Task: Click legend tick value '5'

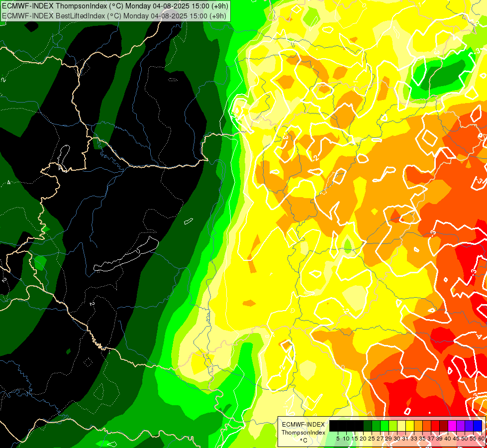Action: pos(338,439)
